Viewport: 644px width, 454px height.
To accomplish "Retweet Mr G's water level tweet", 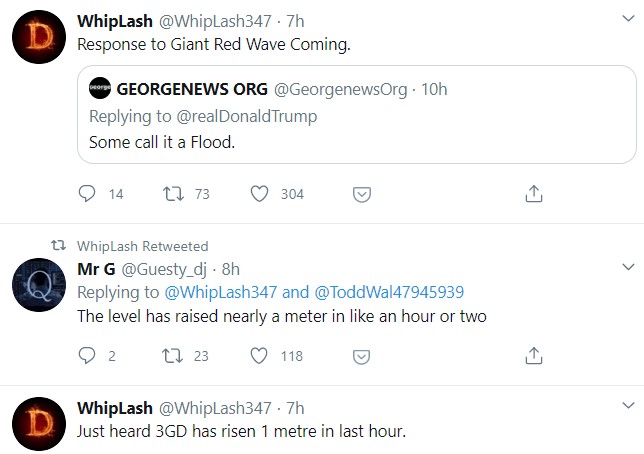I will [174, 355].
